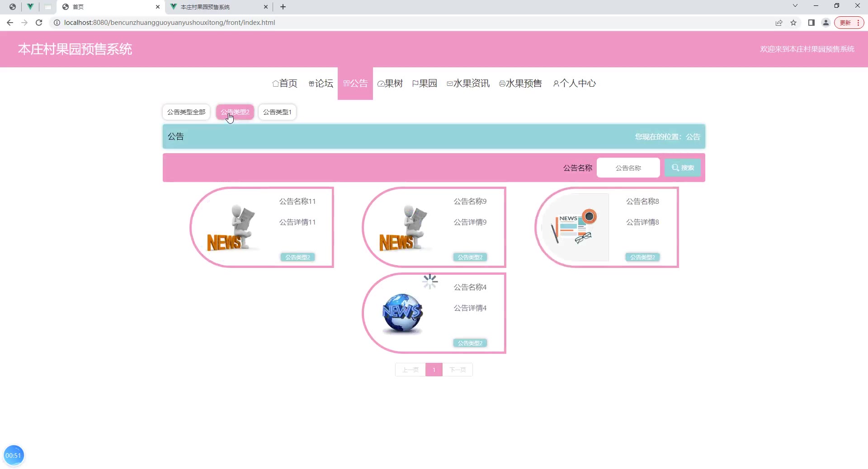Select the 公告类型2 filter

235,112
